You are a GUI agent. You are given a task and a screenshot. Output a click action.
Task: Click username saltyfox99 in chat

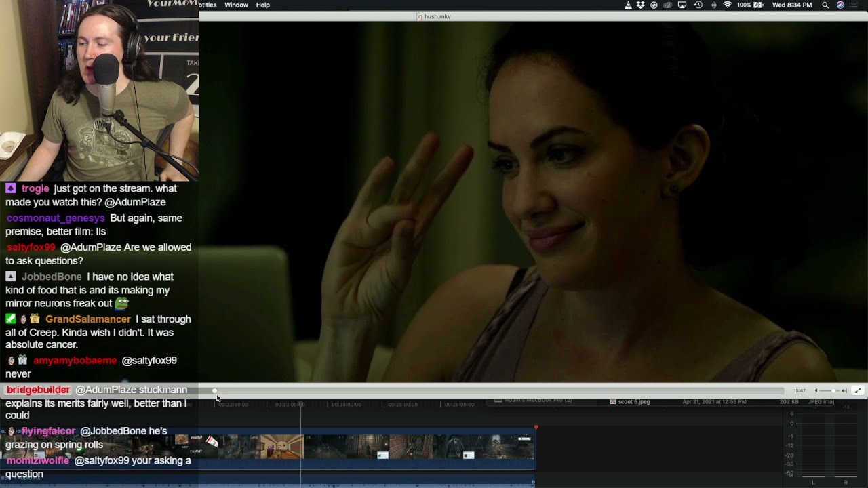[31, 247]
